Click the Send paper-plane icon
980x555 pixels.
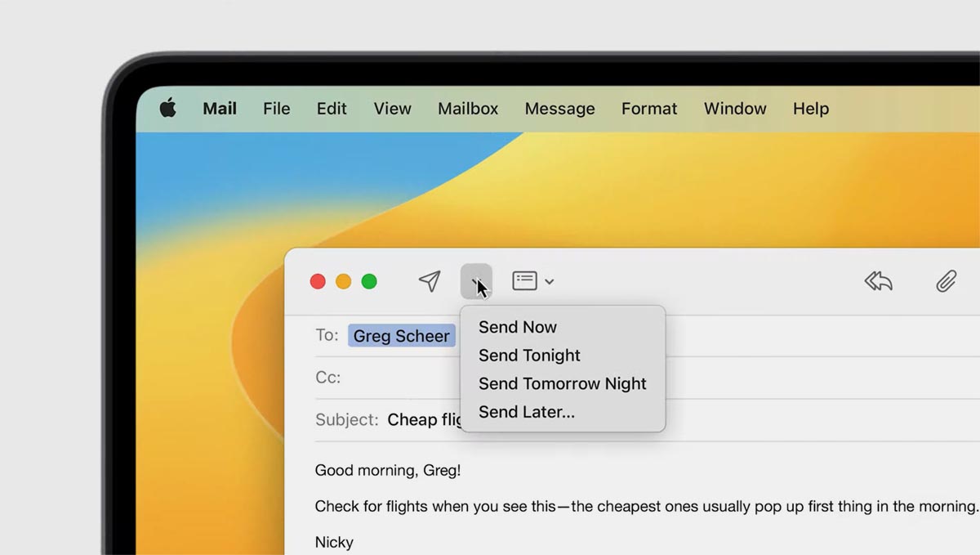pyautogui.click(x=430, y=281)
